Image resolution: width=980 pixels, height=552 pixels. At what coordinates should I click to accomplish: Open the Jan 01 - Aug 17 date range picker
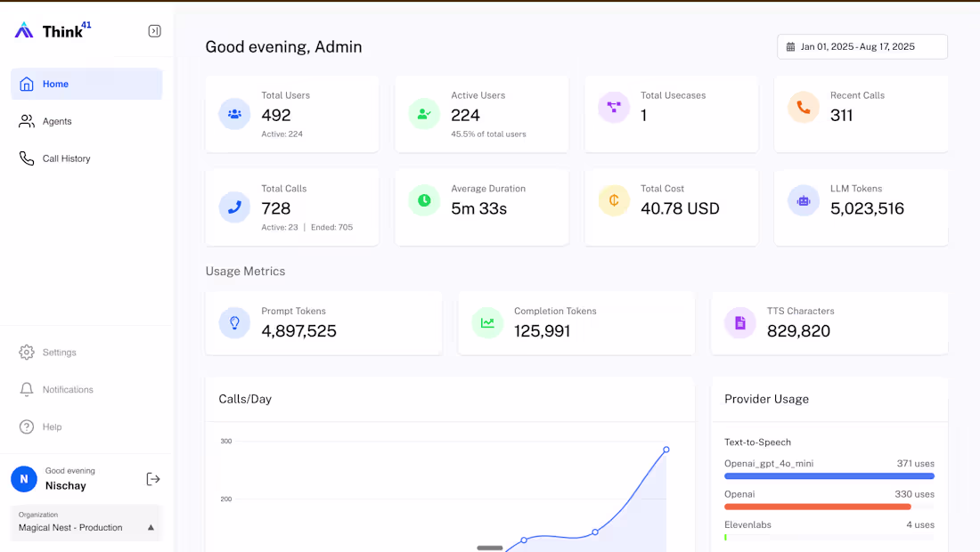coord(862,46)
